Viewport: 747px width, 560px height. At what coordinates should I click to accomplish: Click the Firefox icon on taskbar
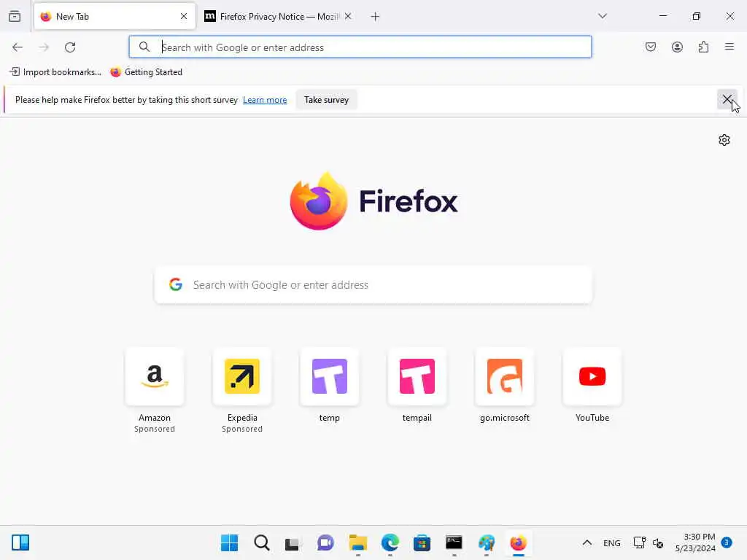click(x=519, y=542)
